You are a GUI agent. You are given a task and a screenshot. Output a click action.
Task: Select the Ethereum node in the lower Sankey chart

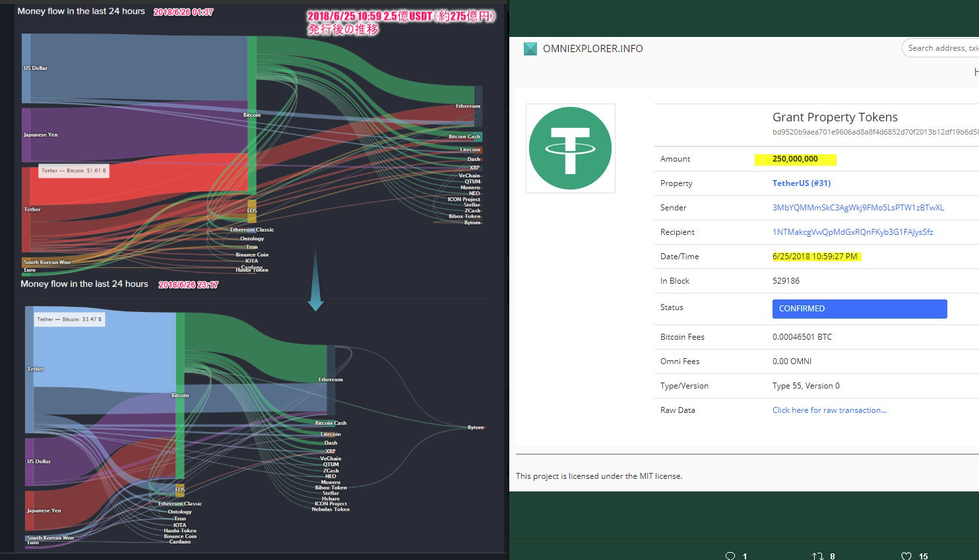pyautogui.click(x=330, y=379)
